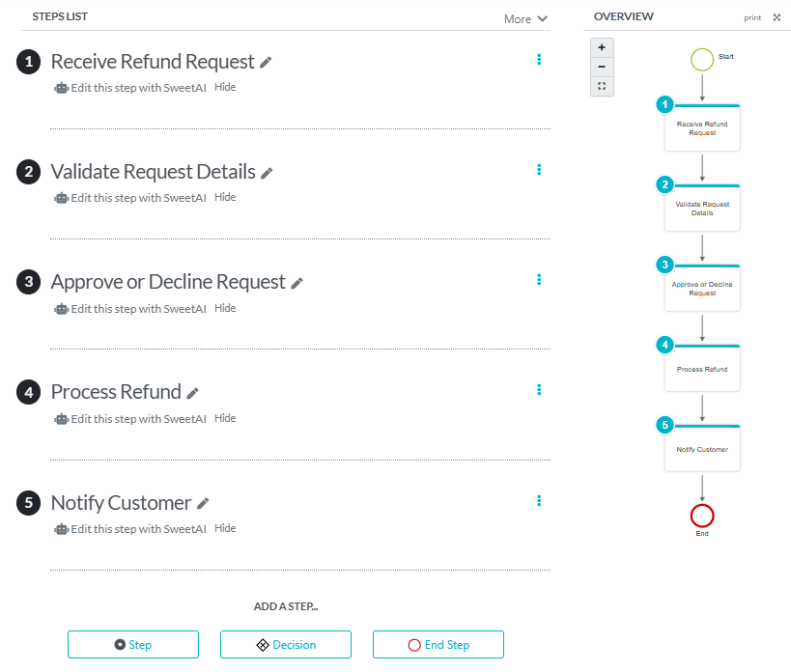The image size is (791, 672).
Task: Click pencil icon next to Receive Refund Request
Action: (266, 62)
